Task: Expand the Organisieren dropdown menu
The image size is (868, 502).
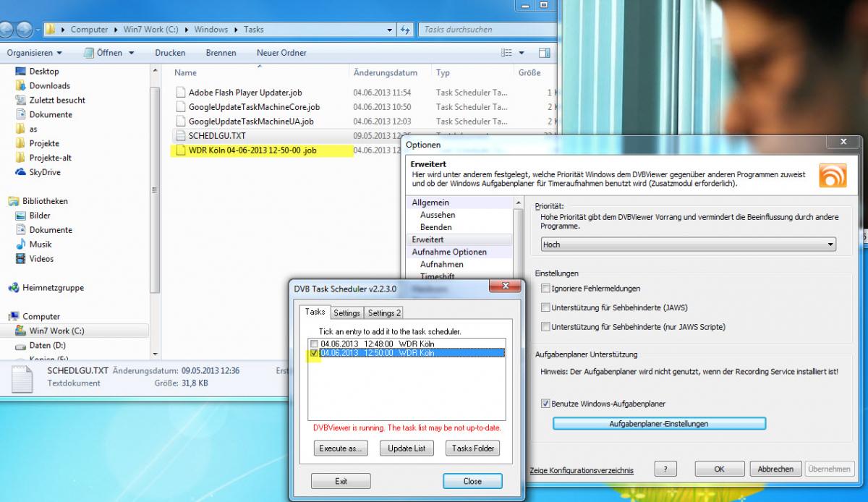Action: click(34, 53)
